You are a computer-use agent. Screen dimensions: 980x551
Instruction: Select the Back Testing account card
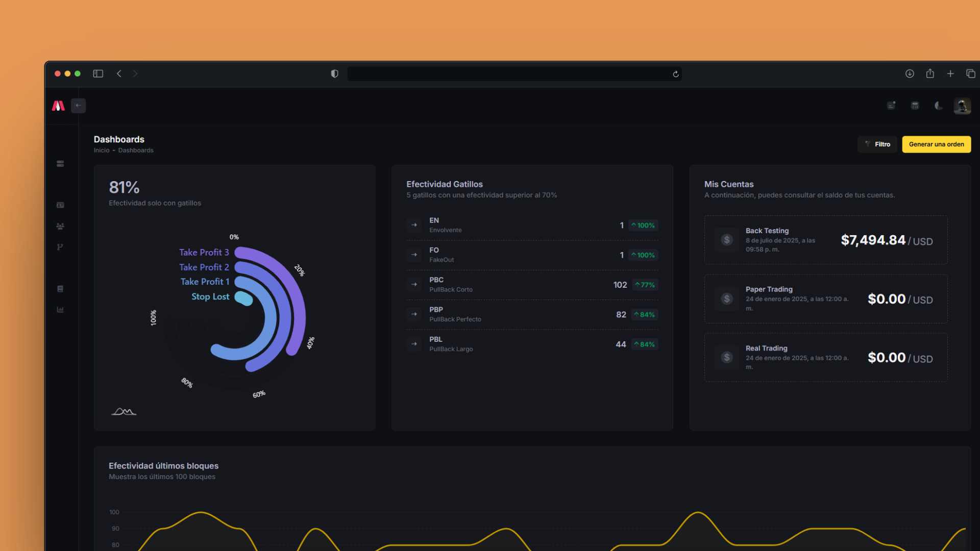(x=825, y=240)
